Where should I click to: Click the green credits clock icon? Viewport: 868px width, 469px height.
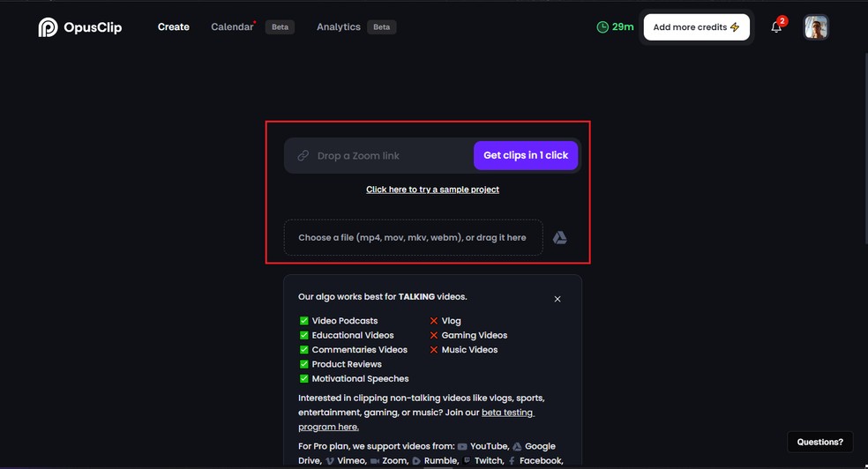(602, 27)
